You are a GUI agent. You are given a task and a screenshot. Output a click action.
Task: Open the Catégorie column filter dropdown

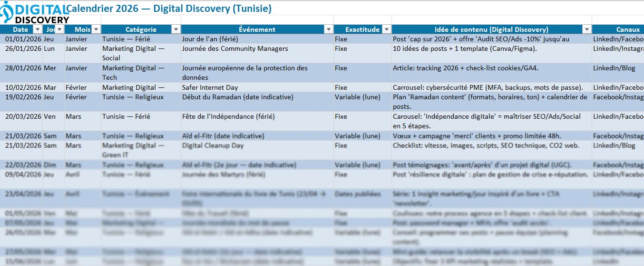176,29
